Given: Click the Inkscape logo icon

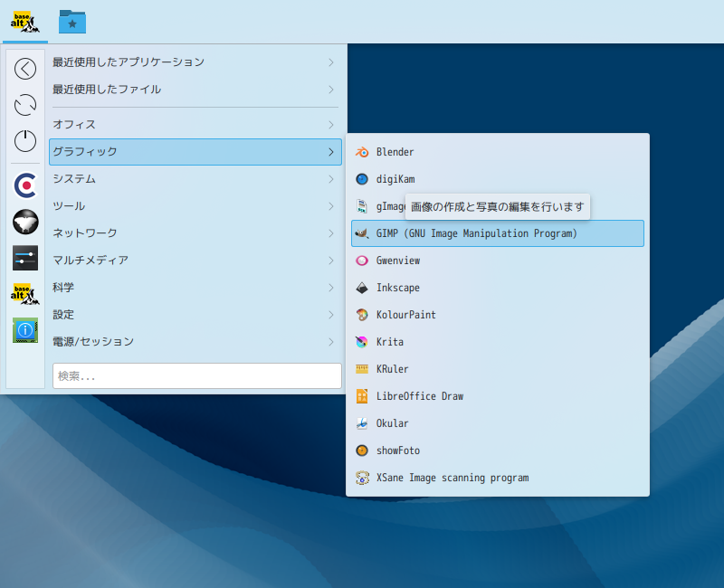Looking at the screenshot, I should (362, 288).
